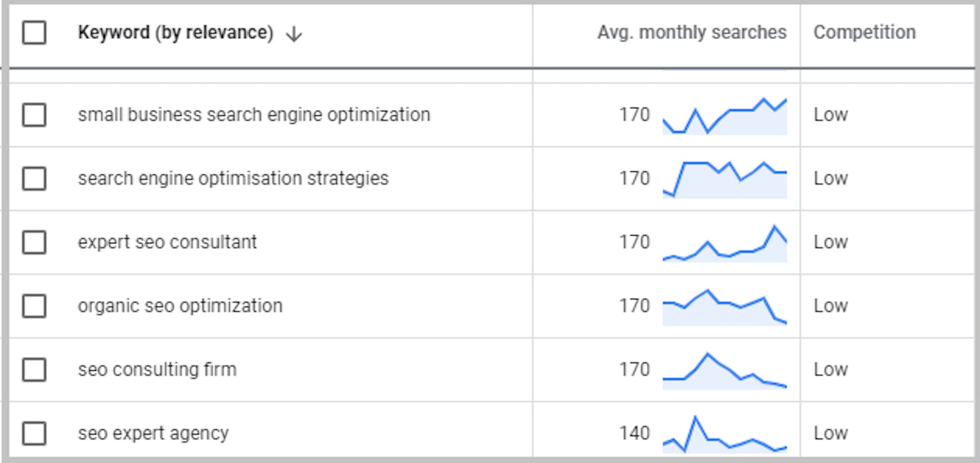Viewport: 980px width, 463px height.
Task: Click the sort arrow beside Keyword column
Action: (x=294, y=34)
